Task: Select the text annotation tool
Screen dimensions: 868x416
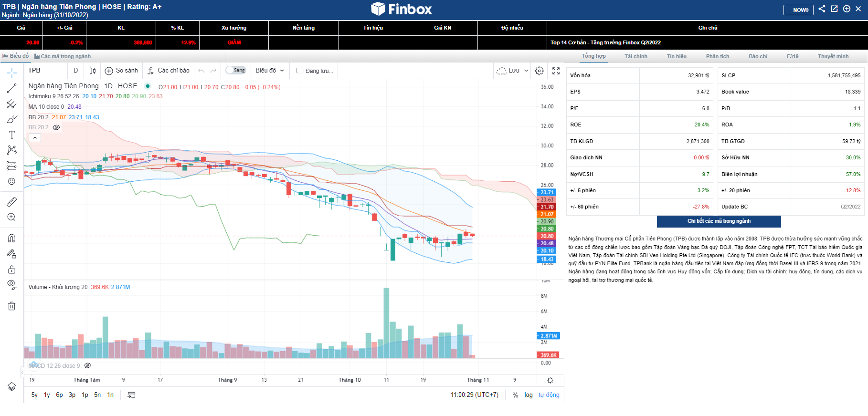Action: [12, 135]
